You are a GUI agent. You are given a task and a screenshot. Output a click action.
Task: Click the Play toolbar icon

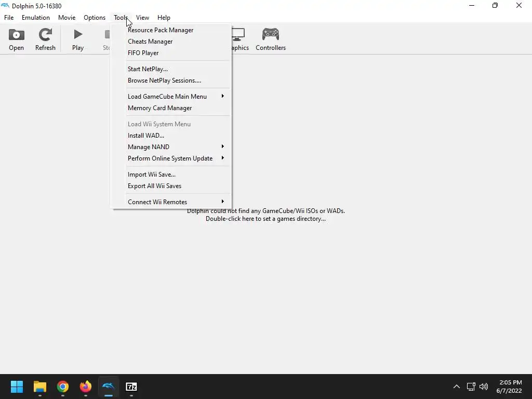[x=78, y=34]
